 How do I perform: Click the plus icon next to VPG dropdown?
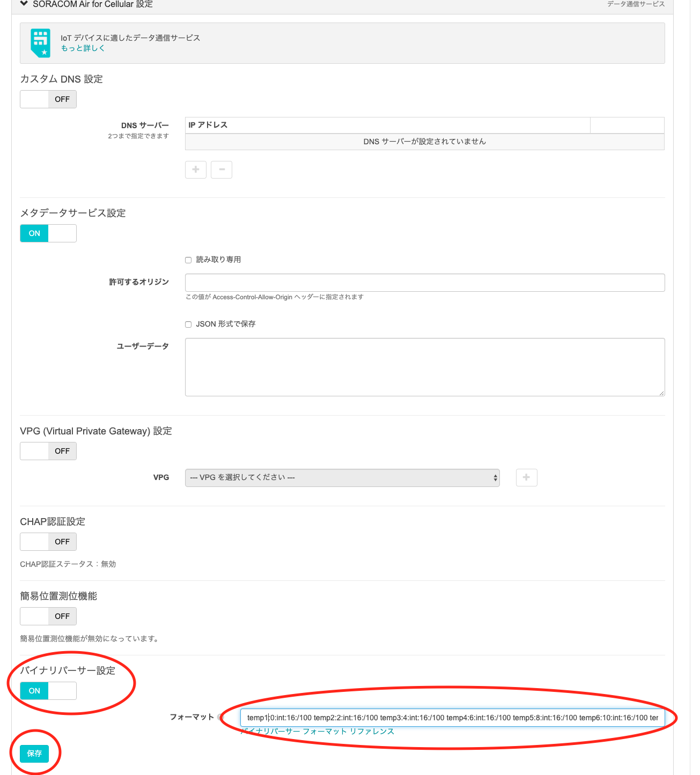pos(526,477)
